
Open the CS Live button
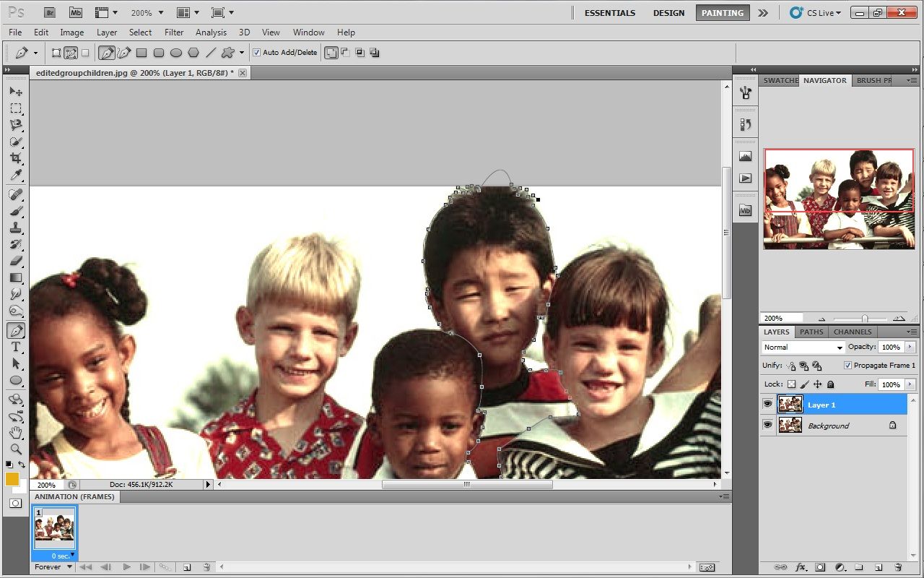tap(816, 13)
